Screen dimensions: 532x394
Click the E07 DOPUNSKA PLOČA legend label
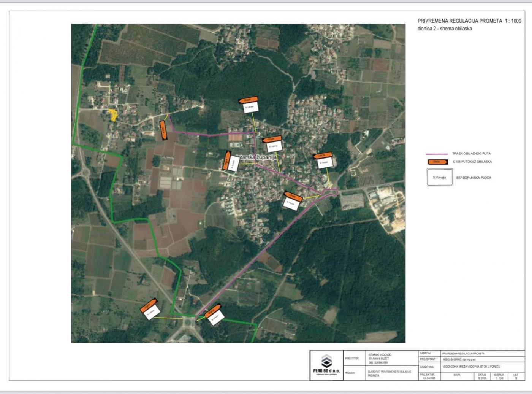[x=473, y=178]
